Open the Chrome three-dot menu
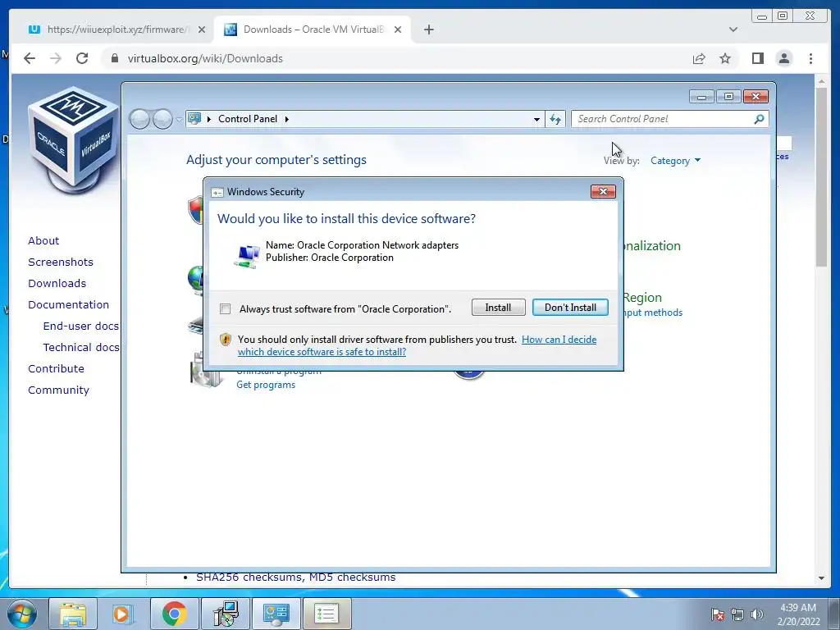The height and width of the screenshot is (630, 840). click(x=810, y=58)
